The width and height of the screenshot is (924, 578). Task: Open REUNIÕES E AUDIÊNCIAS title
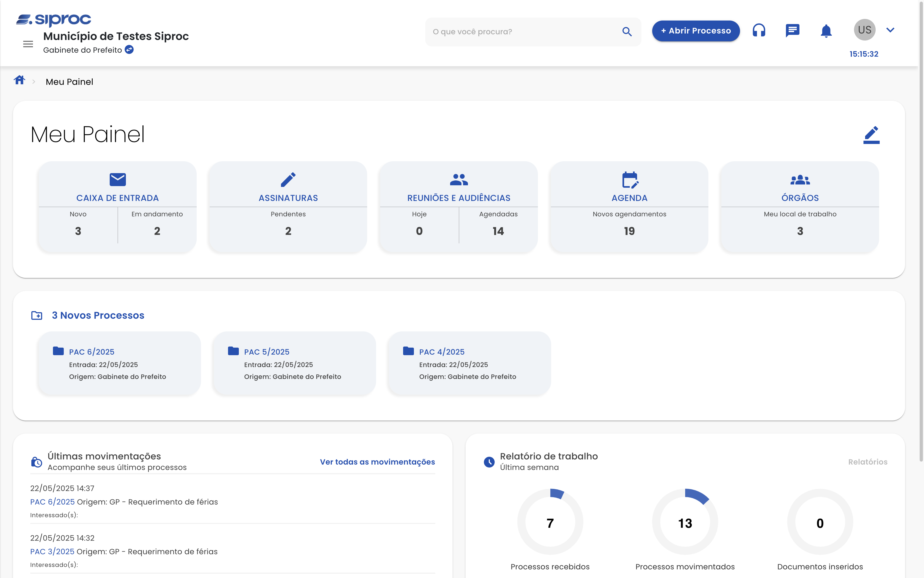(459, 198)
